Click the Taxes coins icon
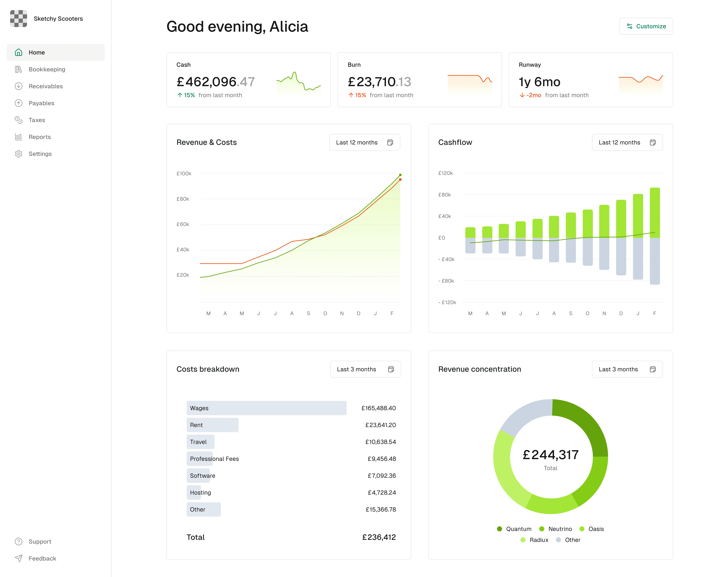The width and height of the screenshot is (728, 577). click(19, 120)
